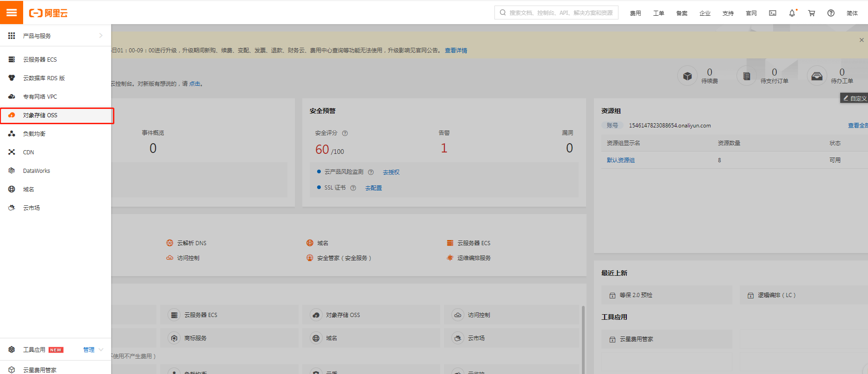This screenshot has width=868, height=374.
Task: Open the 等保 2.0 预检 card
Action: [x=667, y=295]
